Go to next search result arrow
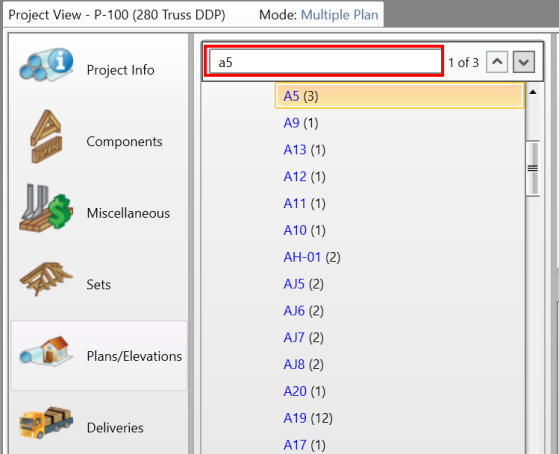This screenshot has width=559, height=454. click(524, 62)
